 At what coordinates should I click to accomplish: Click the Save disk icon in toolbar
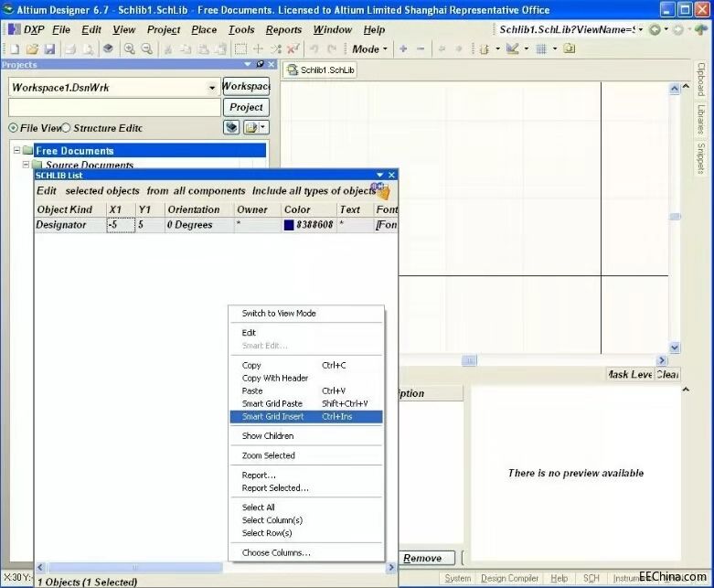(x=49, y=48)
